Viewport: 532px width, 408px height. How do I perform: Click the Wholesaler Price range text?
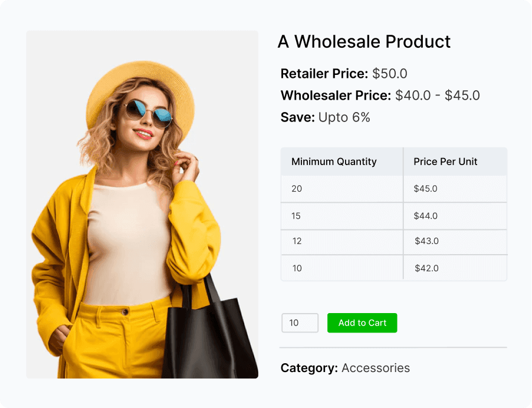coord(380,96)
